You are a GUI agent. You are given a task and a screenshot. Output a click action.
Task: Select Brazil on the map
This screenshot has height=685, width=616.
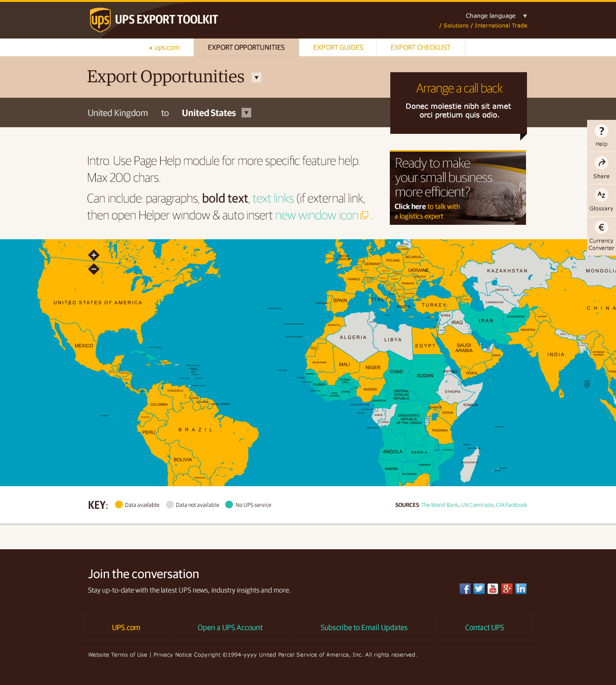(195, 429)
